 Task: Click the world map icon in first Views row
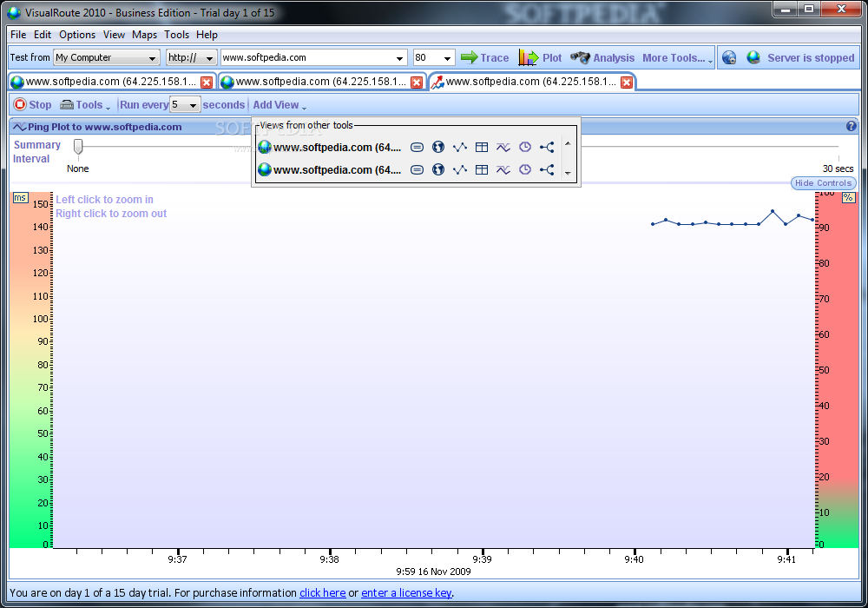click(438, 148)
